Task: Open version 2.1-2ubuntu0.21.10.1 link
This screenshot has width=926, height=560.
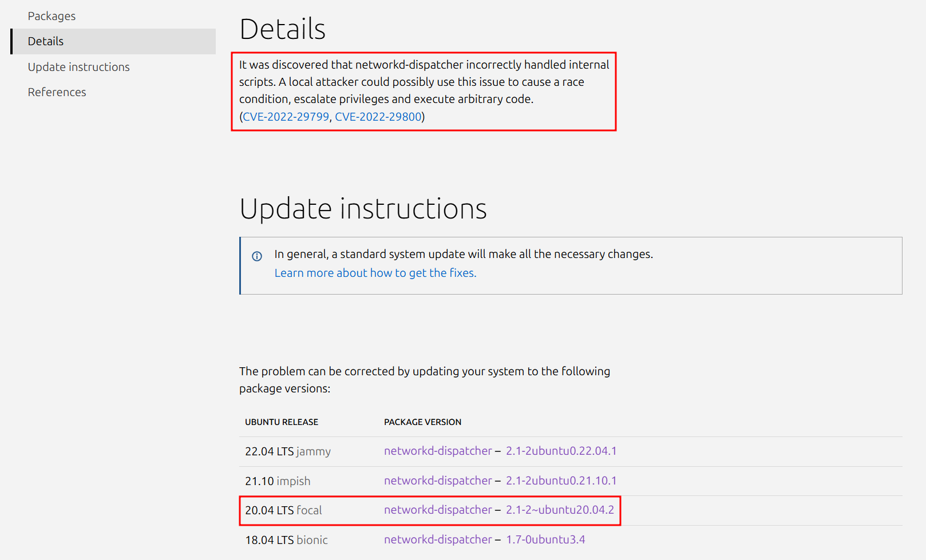Action: tap(561, 480)
